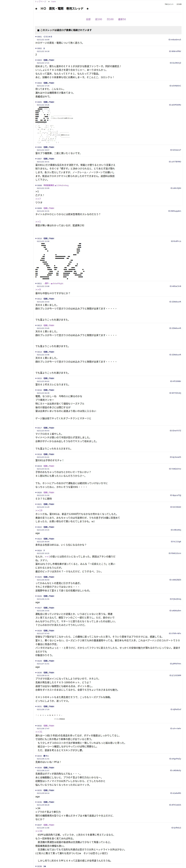Follow the >>1 anchor in post 0009
Image resolution: width=186 pixels, height=868 pixels.
pos(38,222)
